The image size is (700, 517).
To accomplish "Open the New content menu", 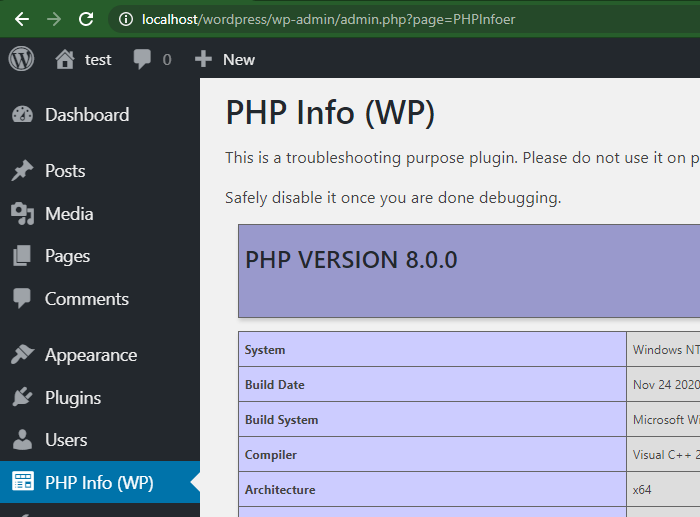I will [x=239, y=59].
